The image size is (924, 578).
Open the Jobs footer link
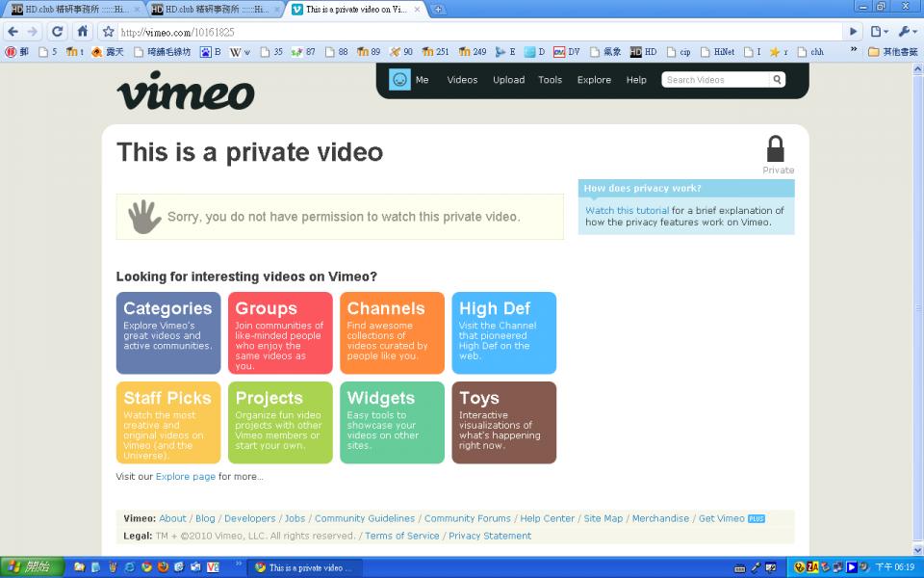point(295,518)
